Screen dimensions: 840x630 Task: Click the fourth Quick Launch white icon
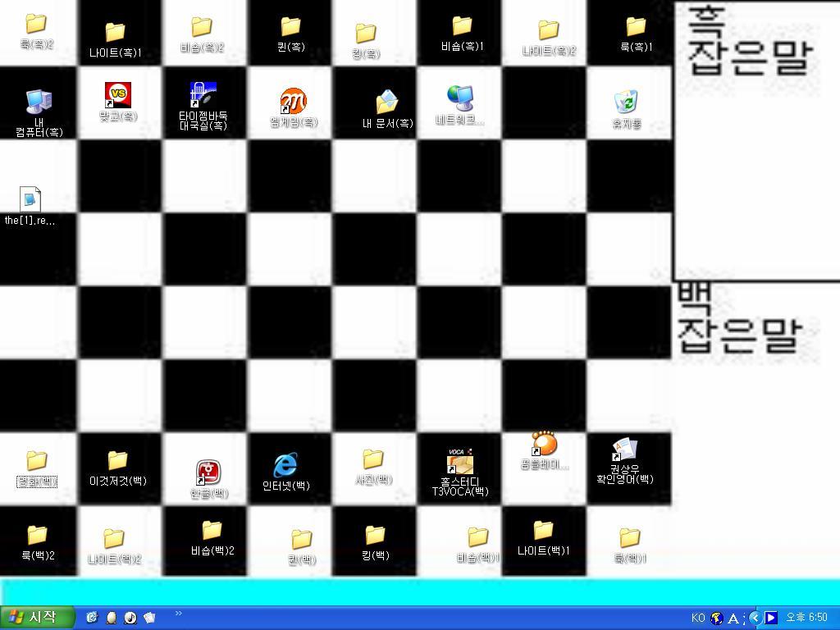[149, 618]
